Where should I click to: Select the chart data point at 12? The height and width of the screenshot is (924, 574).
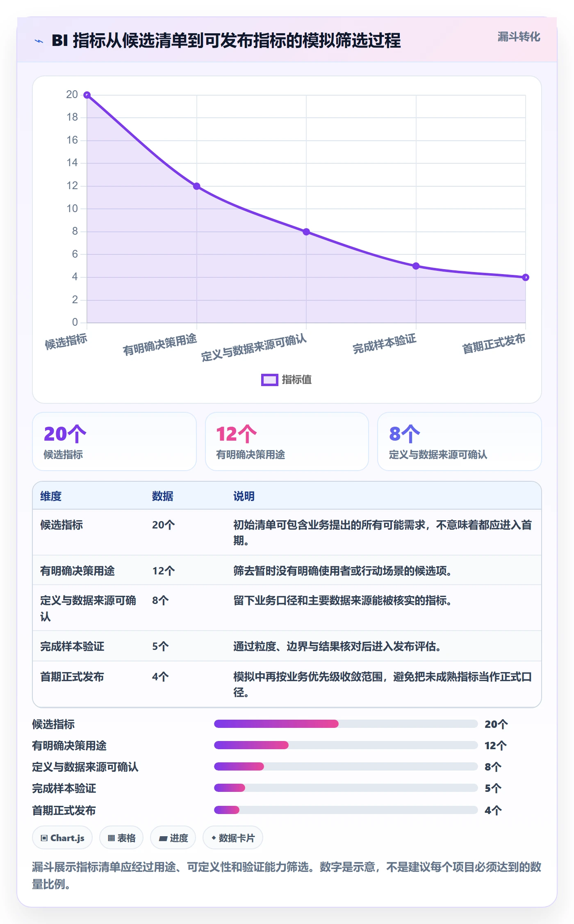pyautogui.click(x=197, y=186)
